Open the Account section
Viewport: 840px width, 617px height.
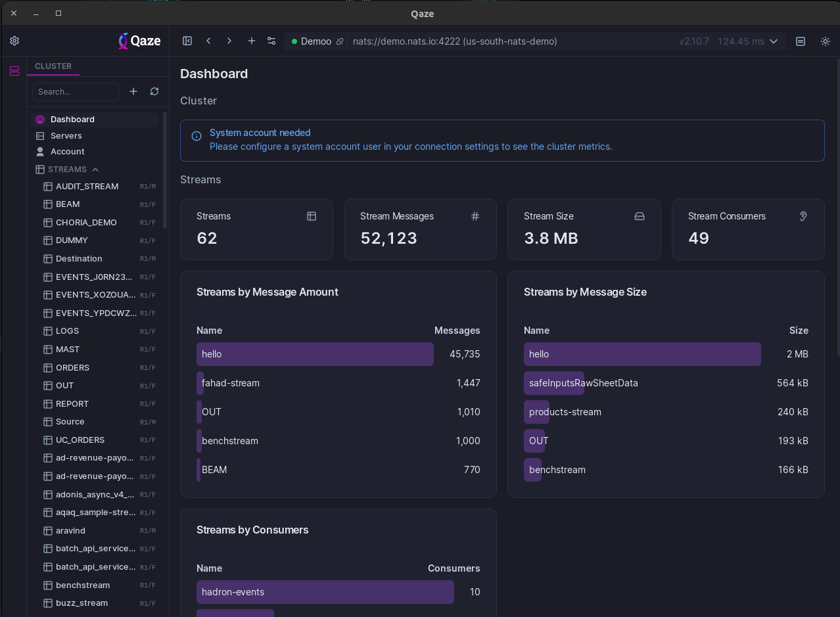tap(68, 151)
